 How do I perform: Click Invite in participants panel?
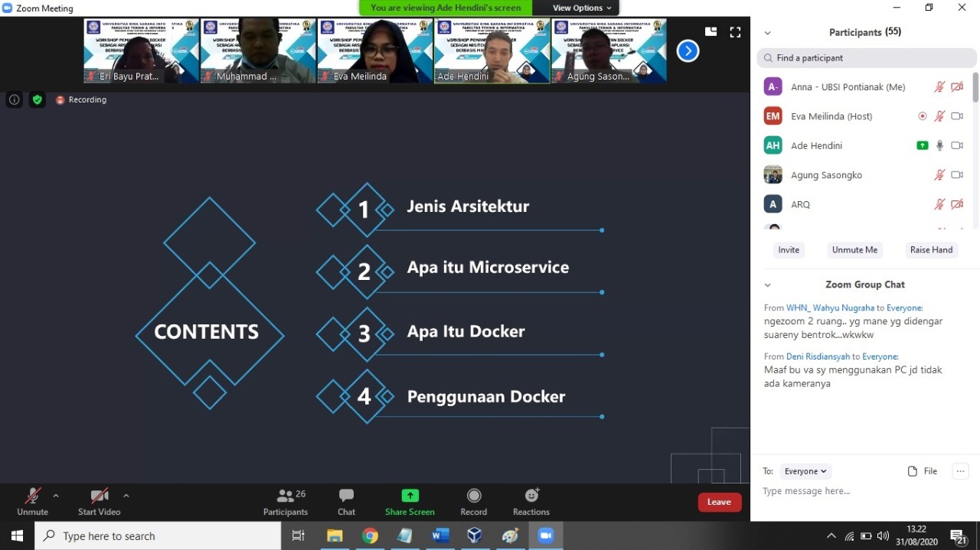coord(789,250)
